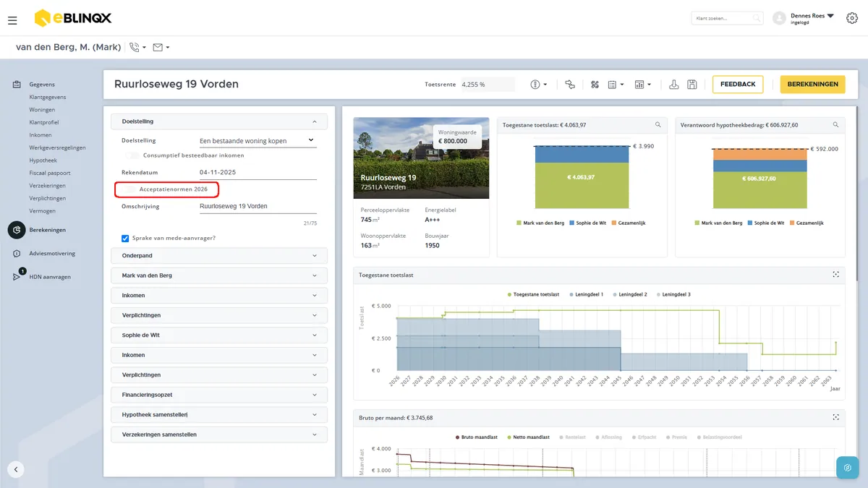Expand the Sophie de Wit section
Image resolution: width=868 pixels, height=488 pixels.
point(219,335)
